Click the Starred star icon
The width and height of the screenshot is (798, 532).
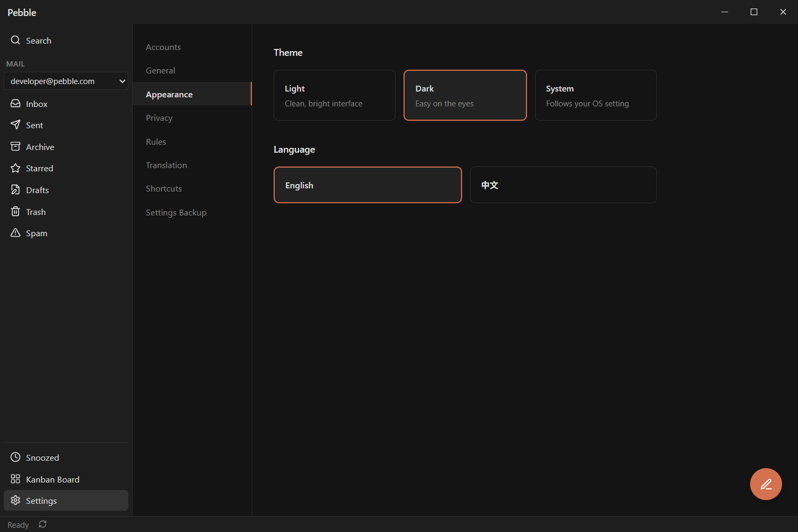(15, 168)
